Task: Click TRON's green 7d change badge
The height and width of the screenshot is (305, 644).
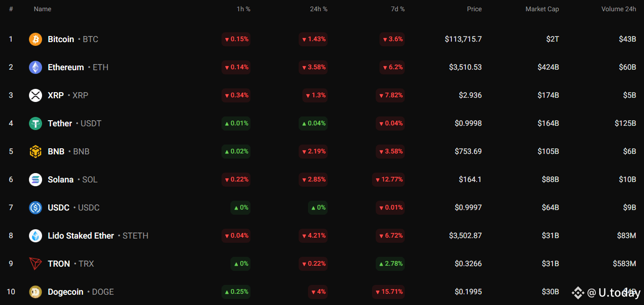Action: tap(390, 264)
